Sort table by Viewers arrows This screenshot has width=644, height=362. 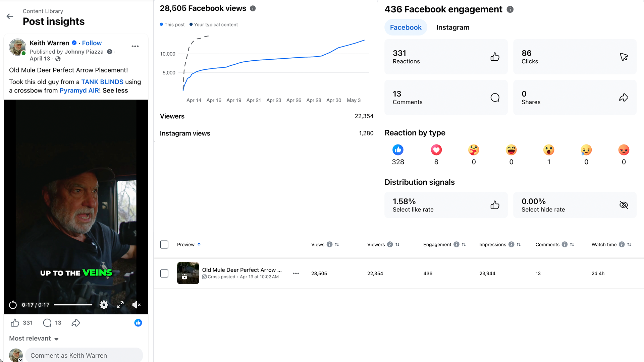pos(397,245)
